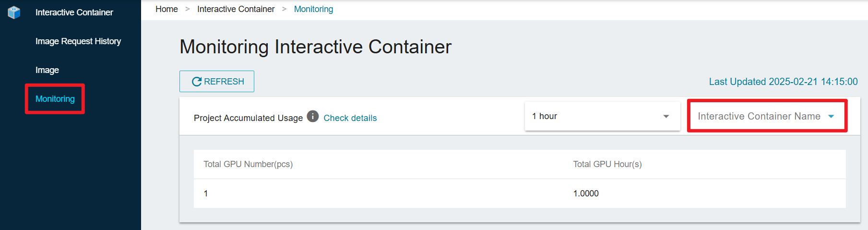This screenshot has height=230, width=868.
Task: Click the circular arrow refresh icon
Action: click(x=197, y=82)
